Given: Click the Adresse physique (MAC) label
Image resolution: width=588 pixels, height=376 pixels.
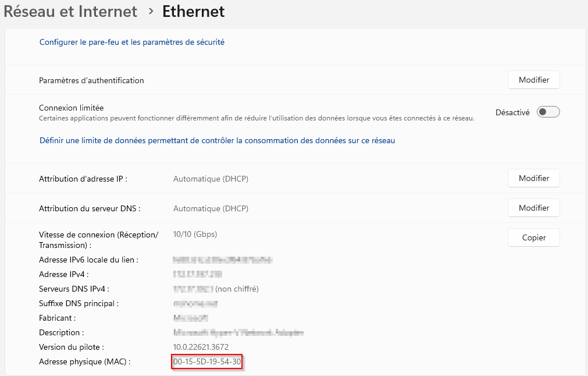Looking at the screenshot, I should click(85, 362).
